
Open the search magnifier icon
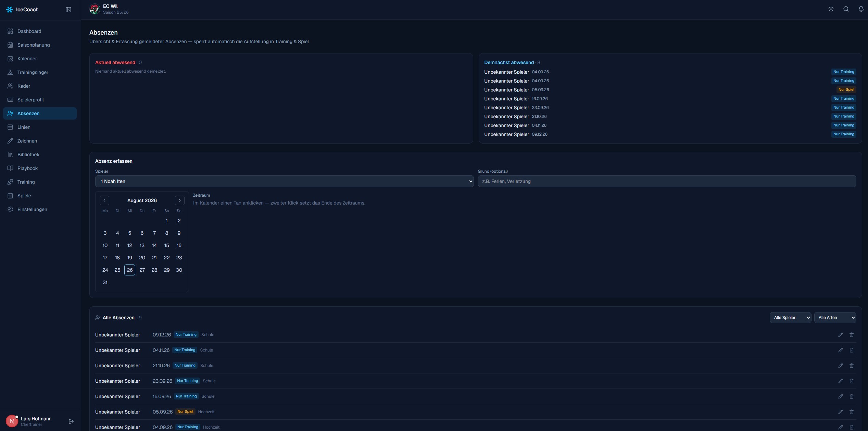coord(846,9)
